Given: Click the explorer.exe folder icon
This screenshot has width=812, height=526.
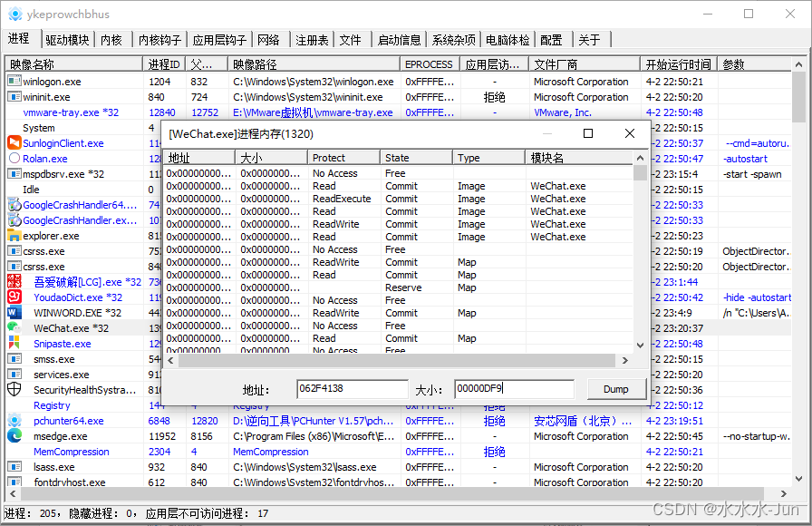Looking at the screenshot, I should coord(14,235).
